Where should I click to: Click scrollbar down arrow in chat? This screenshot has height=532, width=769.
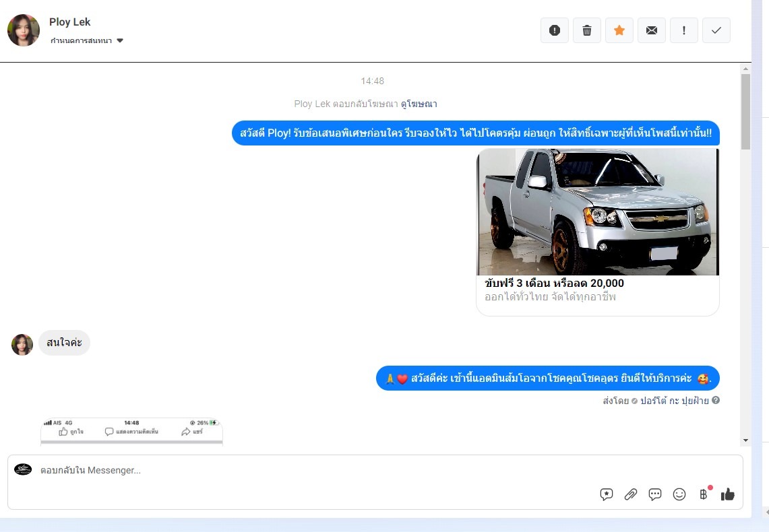pyautogui.click(x=745, y=440)
